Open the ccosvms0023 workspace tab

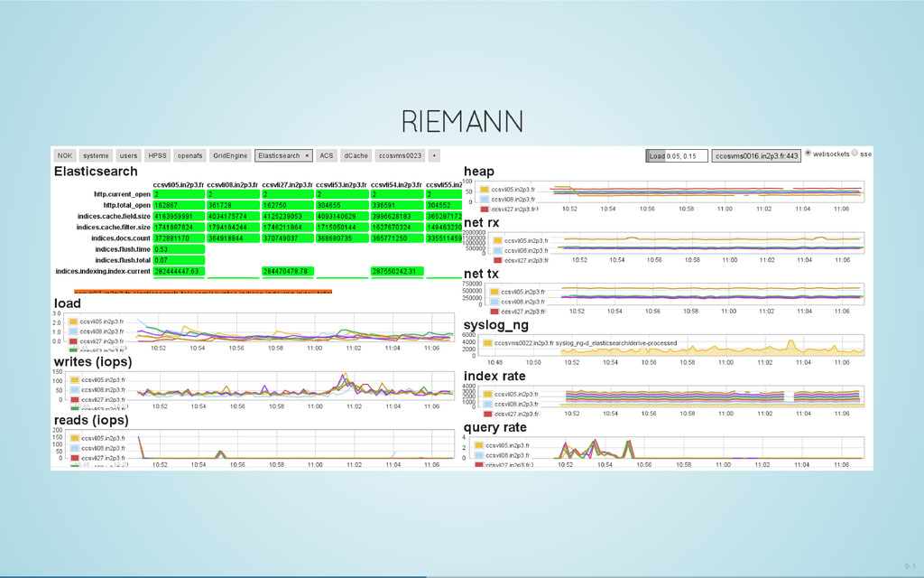pyautogui.click(x=400, y=155)
